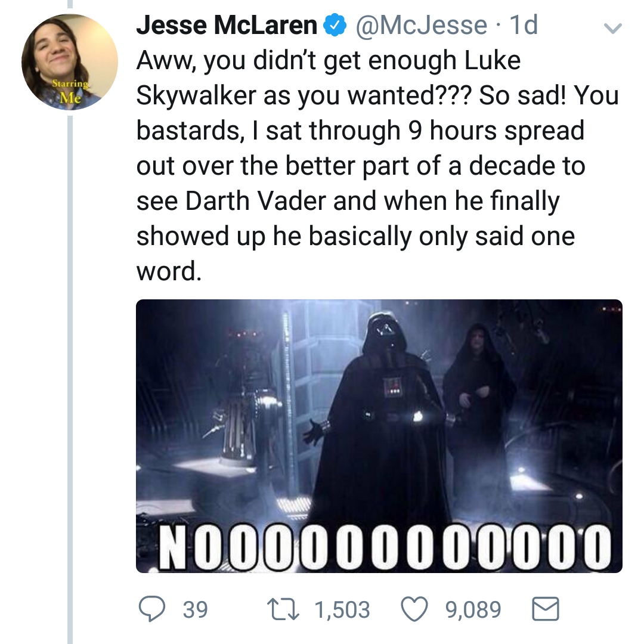Open the tweet options chevron dropdown
Viewport: 644px width, 644px height.
[612, 28]
